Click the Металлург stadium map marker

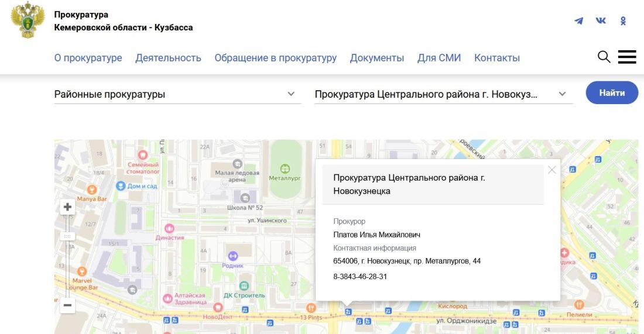(285, 168)
